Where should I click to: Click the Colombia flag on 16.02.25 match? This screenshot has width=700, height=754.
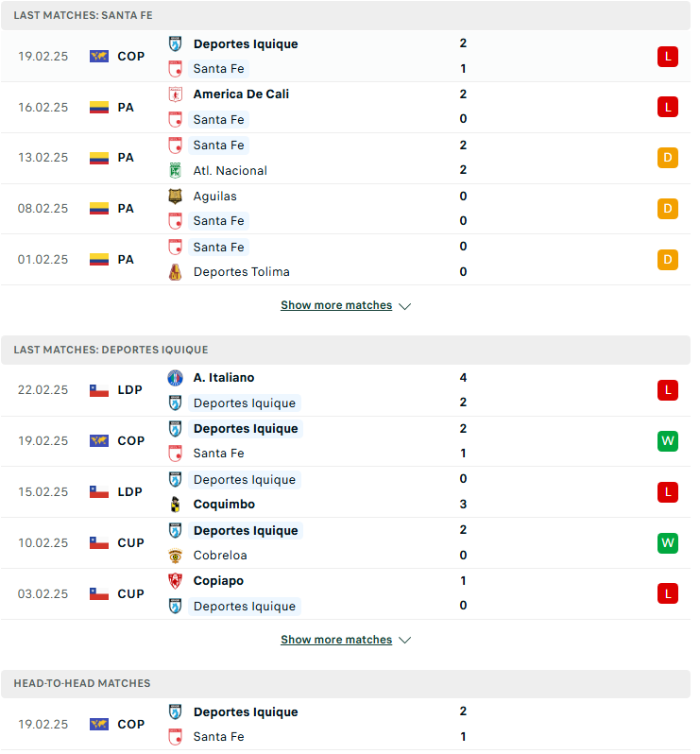pyautogui.click(x=99, y=108)
